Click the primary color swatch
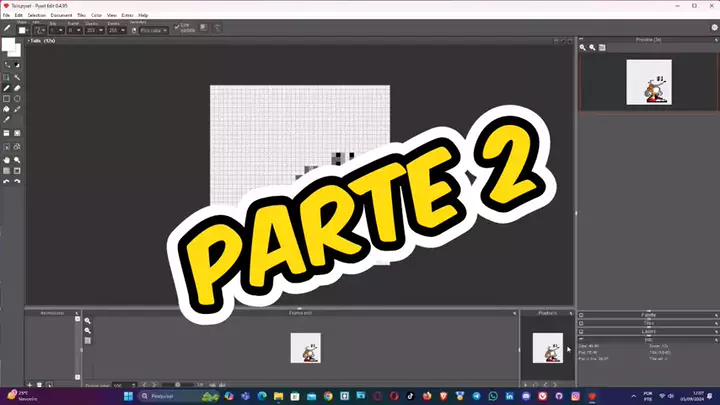The width and height of the screenshot is (720, 405). [10, 46]
